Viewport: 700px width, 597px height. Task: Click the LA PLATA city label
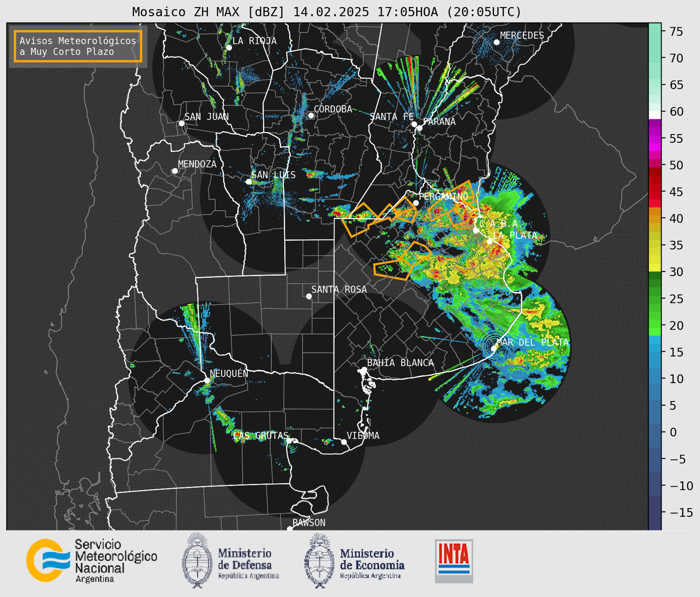[515, 235]
